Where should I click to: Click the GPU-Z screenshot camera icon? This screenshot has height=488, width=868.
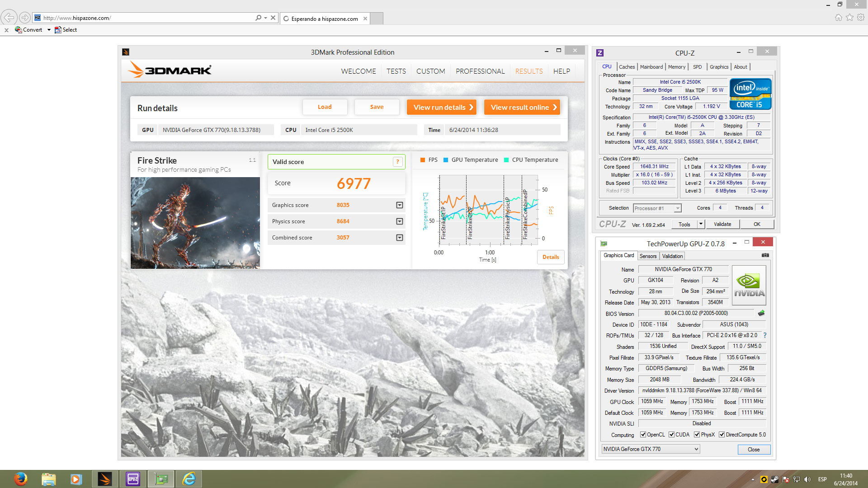(x=765, y=255)
